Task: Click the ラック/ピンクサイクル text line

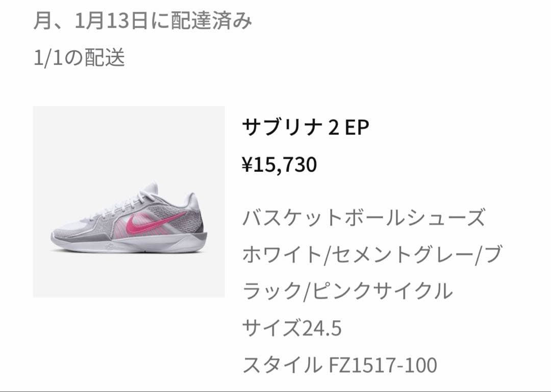Action: click(347, 291)
